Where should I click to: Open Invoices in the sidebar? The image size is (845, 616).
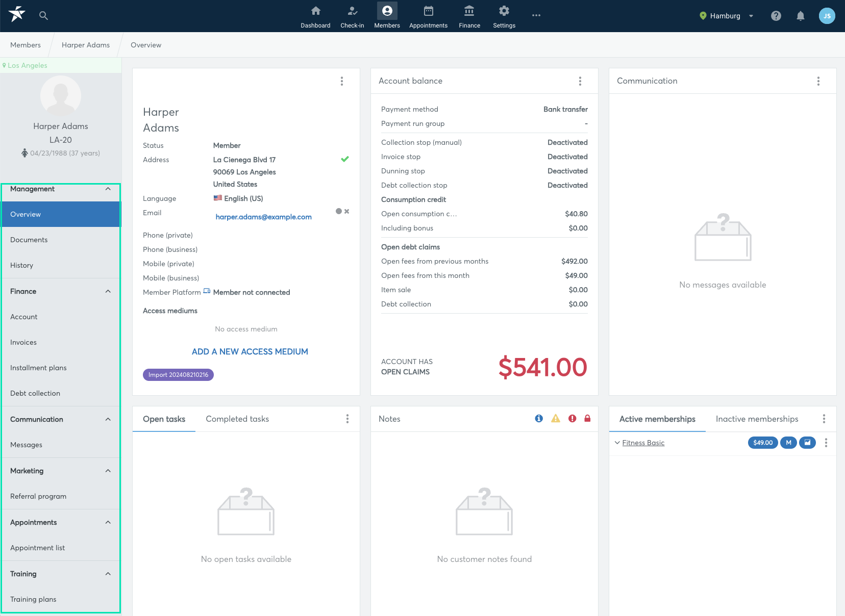(61, 342)
